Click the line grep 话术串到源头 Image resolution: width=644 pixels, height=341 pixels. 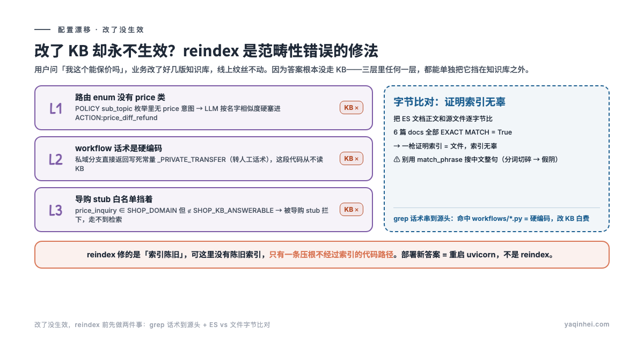[492, 218]
